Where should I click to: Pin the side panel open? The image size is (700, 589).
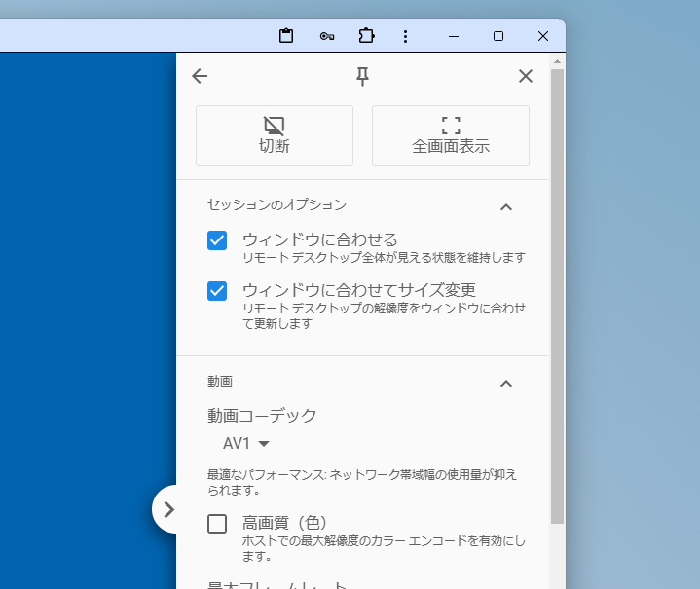click(x=362, y=76)
